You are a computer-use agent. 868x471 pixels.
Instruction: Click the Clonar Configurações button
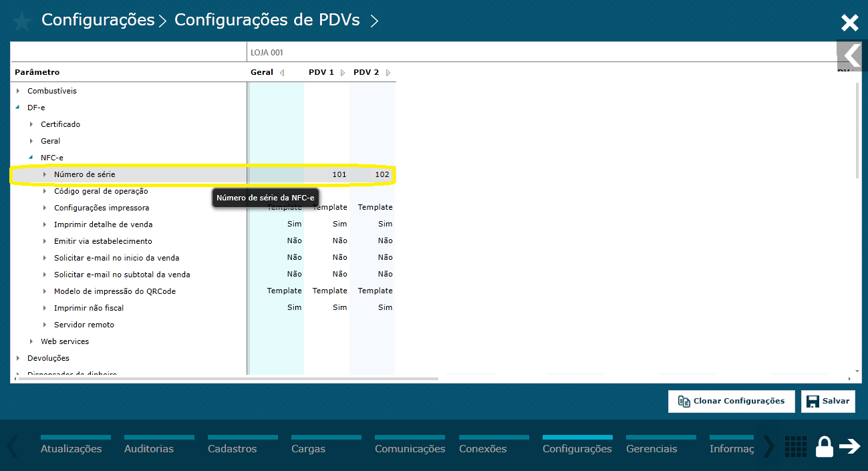pyautogui.click(x=731, y=401)
